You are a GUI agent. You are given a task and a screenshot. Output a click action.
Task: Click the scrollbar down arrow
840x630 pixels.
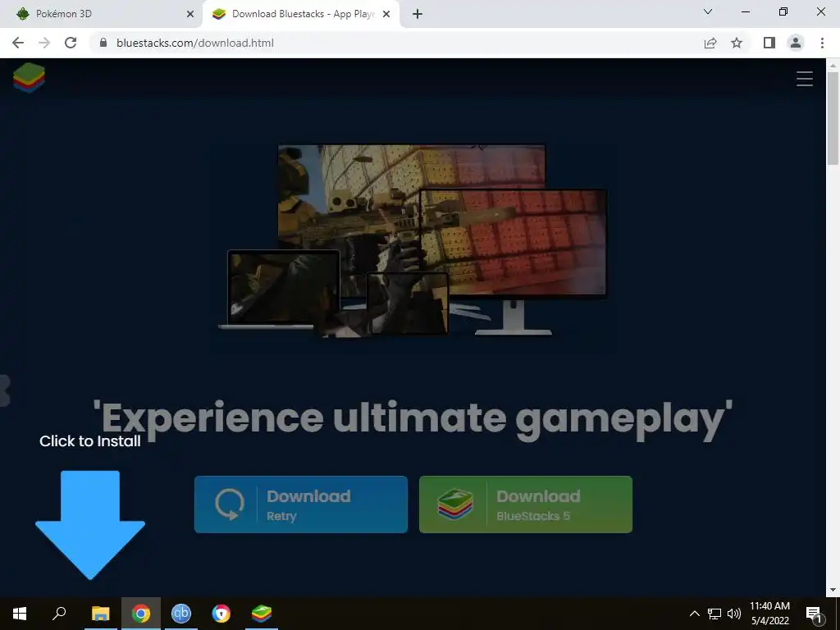click(833, 591)
